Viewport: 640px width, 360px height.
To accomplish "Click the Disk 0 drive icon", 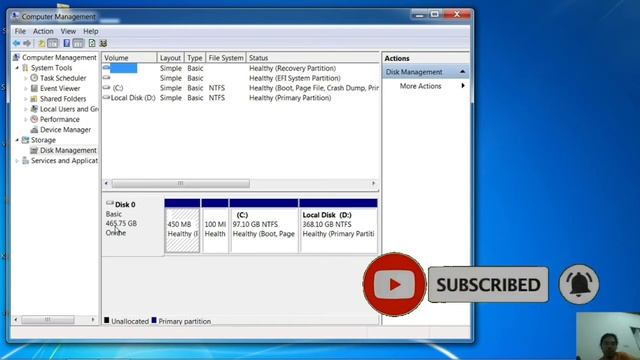I will (110, 203).
